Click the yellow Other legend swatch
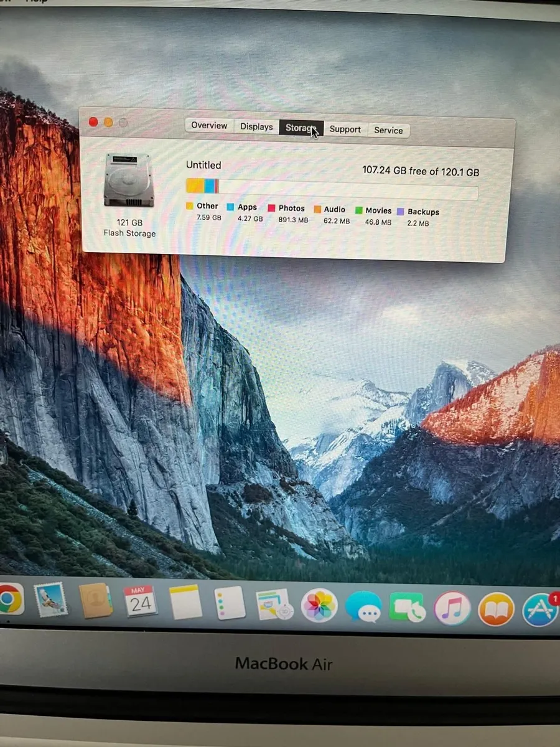560x747 pixels. (190, 206)
